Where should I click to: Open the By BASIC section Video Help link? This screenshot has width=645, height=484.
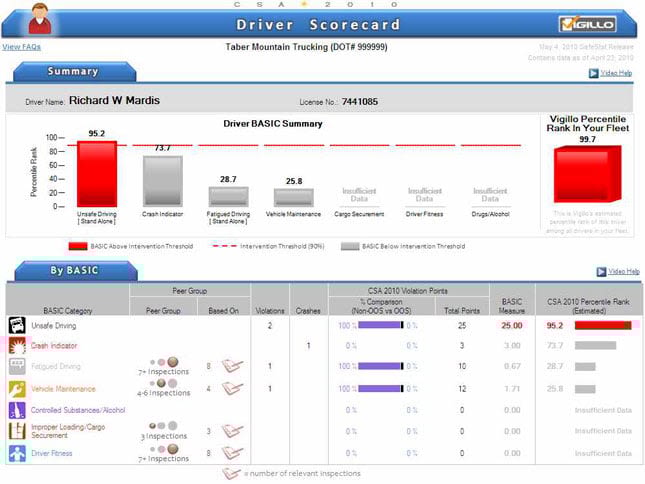tap(624, 271)
